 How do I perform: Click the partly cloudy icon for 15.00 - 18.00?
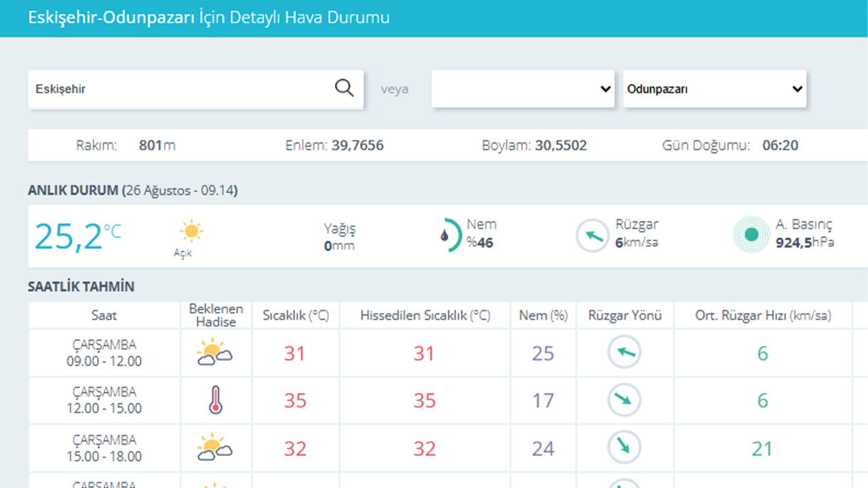click(x=214, y=447)
